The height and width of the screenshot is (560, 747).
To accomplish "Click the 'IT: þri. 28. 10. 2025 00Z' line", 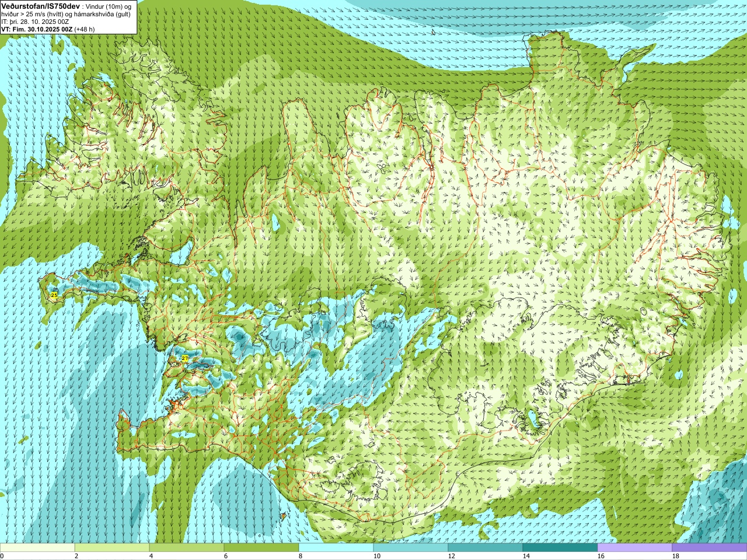I will [35, 22].
